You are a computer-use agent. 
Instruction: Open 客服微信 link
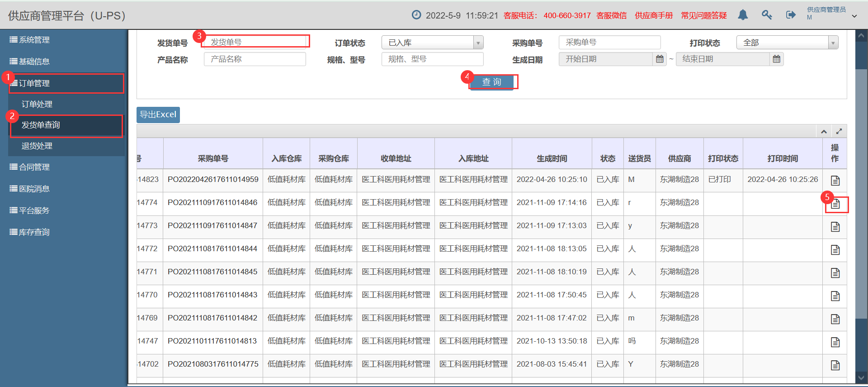612,15
